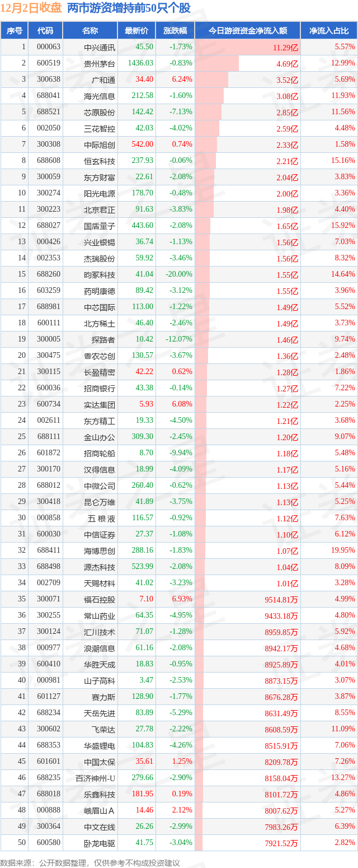Select the 净流入占比 column header
The image size is (358, 868).
[329, 31]
